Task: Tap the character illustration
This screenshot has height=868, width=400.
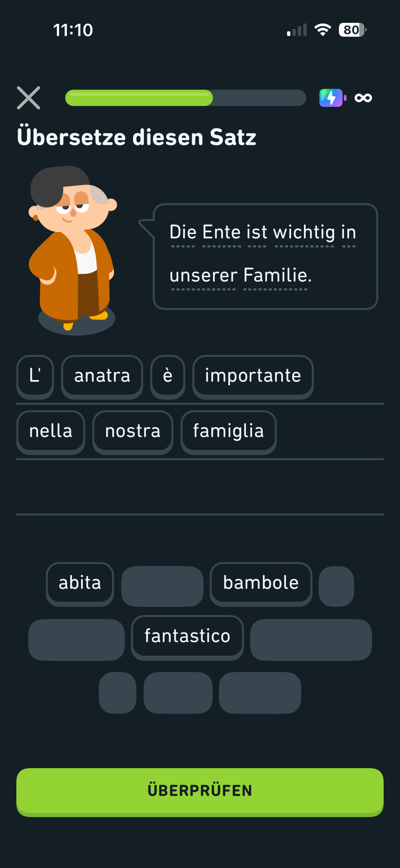Action: 73,250
